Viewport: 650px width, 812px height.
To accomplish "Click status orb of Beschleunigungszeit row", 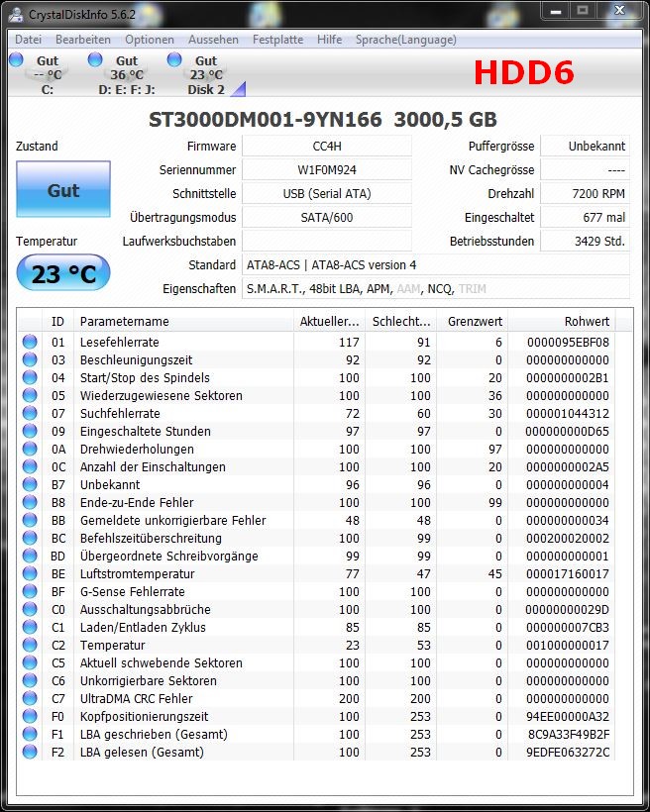I will tap(30, 359).
